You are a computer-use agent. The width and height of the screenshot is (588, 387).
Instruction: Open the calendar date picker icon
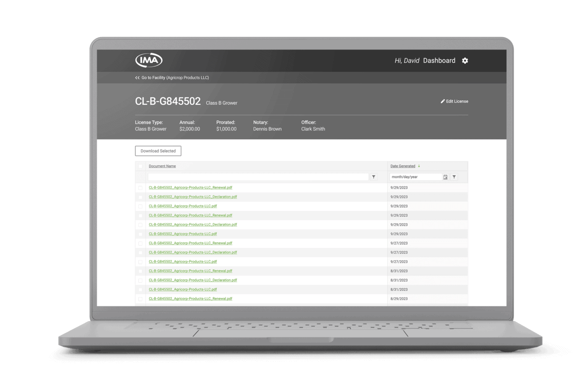pyautogui.click(x=445, y=177)
